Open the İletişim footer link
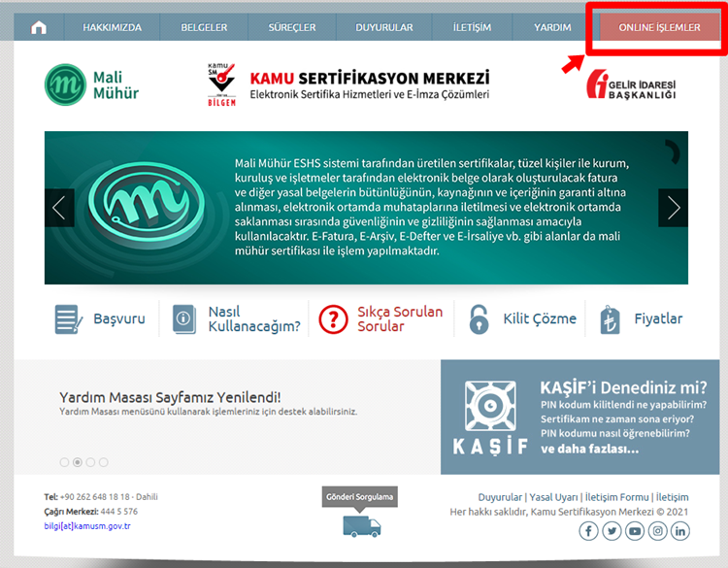Image resolution: width=728 pixels, height=568 pixels. point(673,497)
